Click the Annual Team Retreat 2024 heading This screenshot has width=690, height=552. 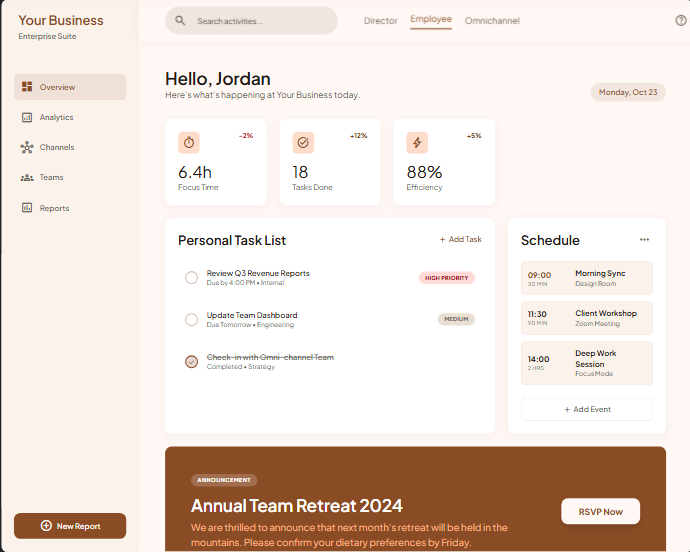tap(297, 506)
